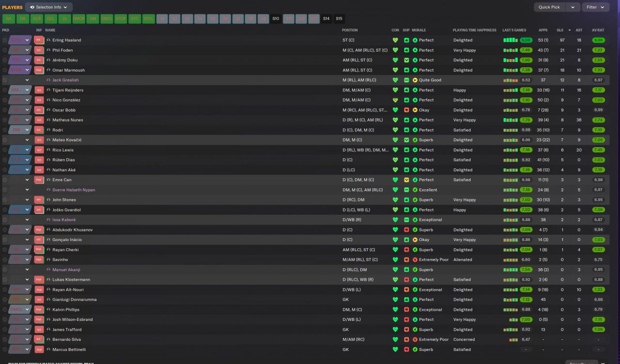Click Nico González's condition heart icon
This screenshot has height=364, width=620.
(x=395, y=100)
